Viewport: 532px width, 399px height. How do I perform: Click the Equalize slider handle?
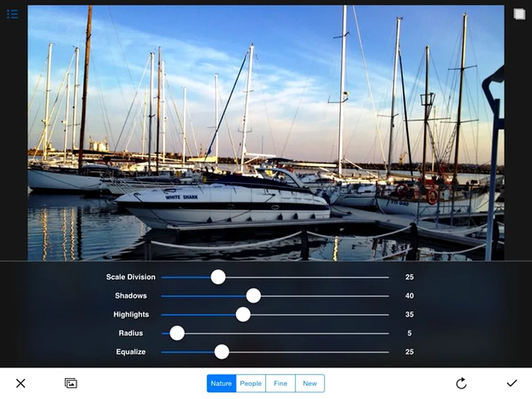click(222, 352)
